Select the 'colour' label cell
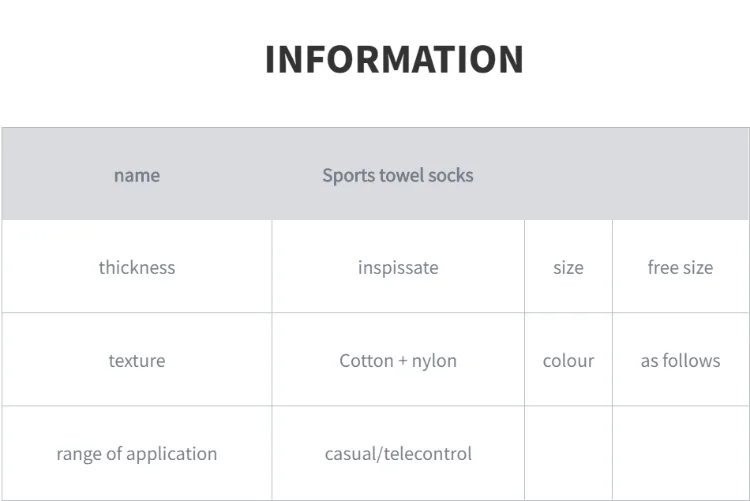The image size is (750, 501). coord(568,359)
